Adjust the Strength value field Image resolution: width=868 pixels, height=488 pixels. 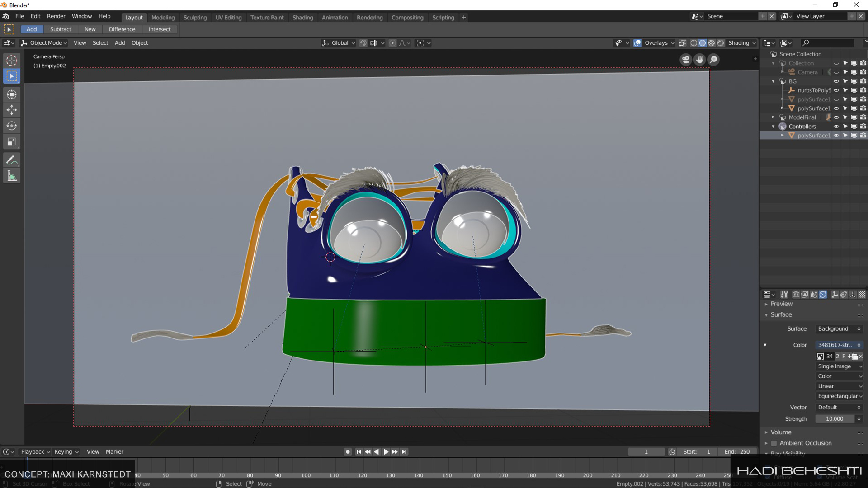click(x=835, y=419)
